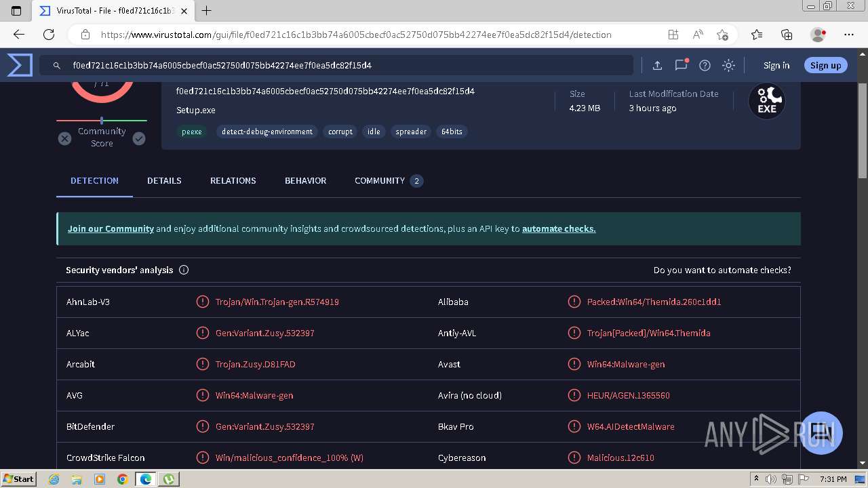Start Read aloud from the address bar

tap(698, 35)
